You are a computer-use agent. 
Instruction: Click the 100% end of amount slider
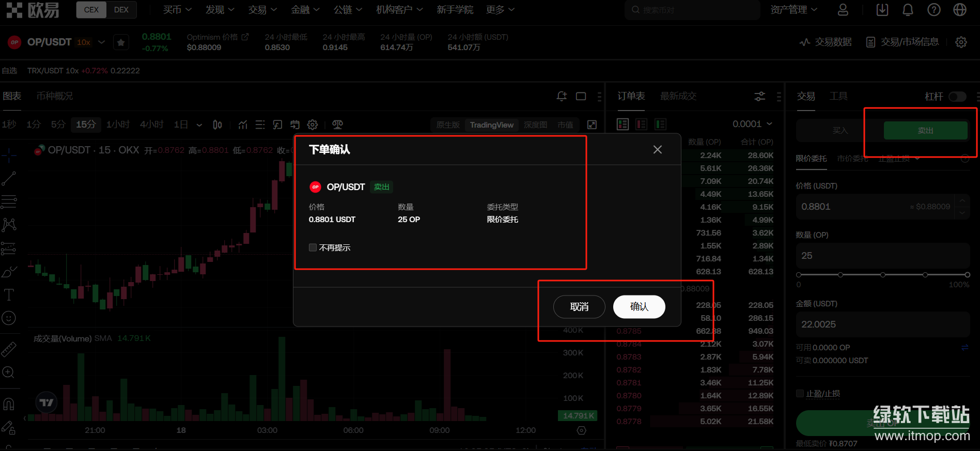(967, 275)
